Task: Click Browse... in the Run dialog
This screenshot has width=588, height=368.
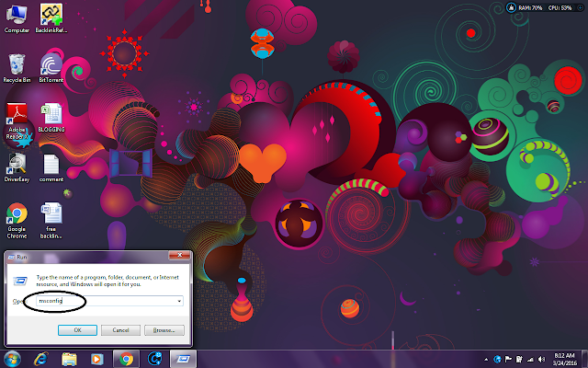Action: point(164,330)
